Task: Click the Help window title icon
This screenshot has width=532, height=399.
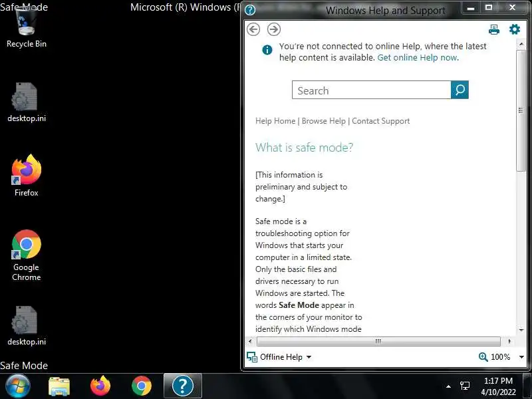Action: 250,10
